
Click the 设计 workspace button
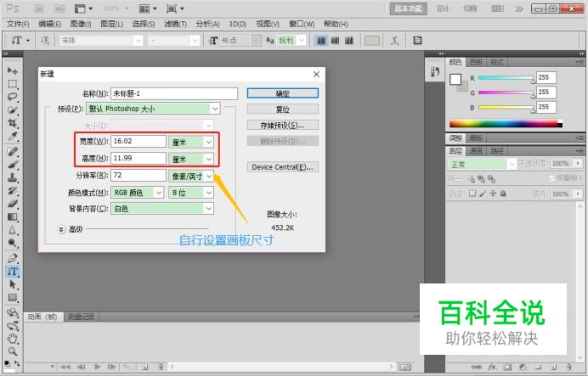click(x=443, y=8)
